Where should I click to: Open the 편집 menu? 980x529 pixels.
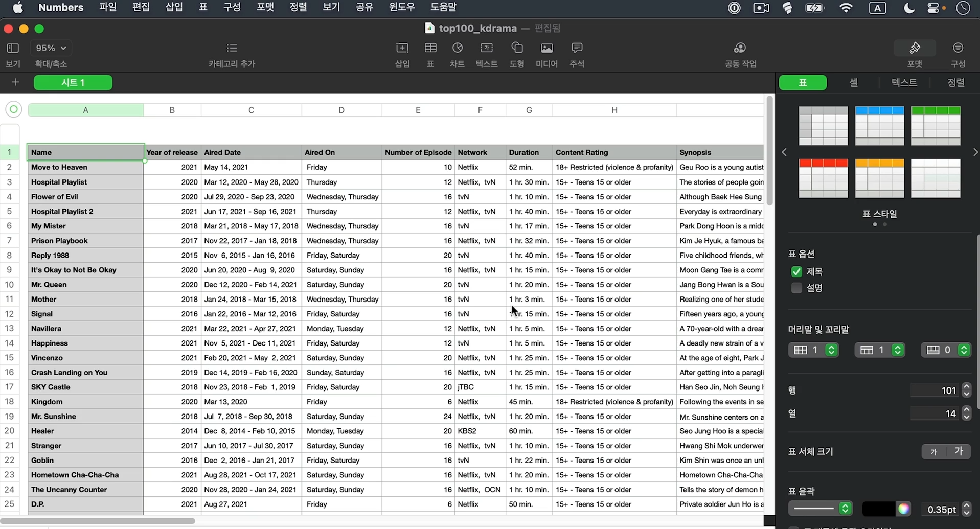click(141, 7)
